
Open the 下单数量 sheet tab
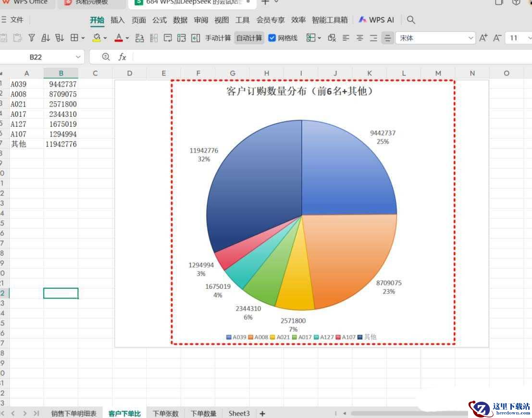click(x=203, y=413)
